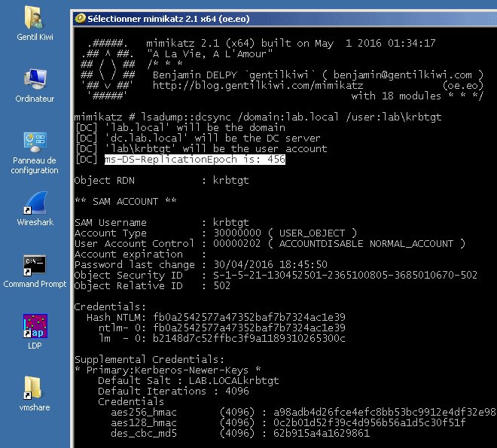Click 'lab\krbtgt' user account line
Image resolution: width=497 pixels, height=448 pixels.
coord(200,149)
